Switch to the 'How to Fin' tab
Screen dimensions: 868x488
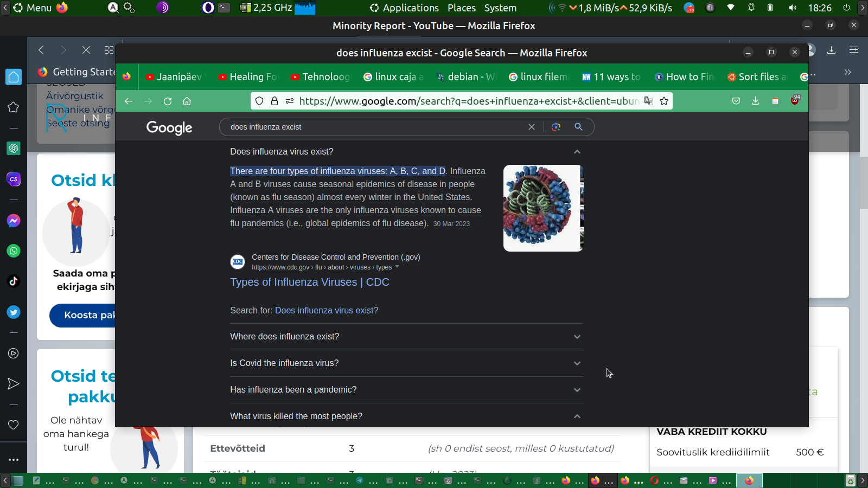coord(684,77)
